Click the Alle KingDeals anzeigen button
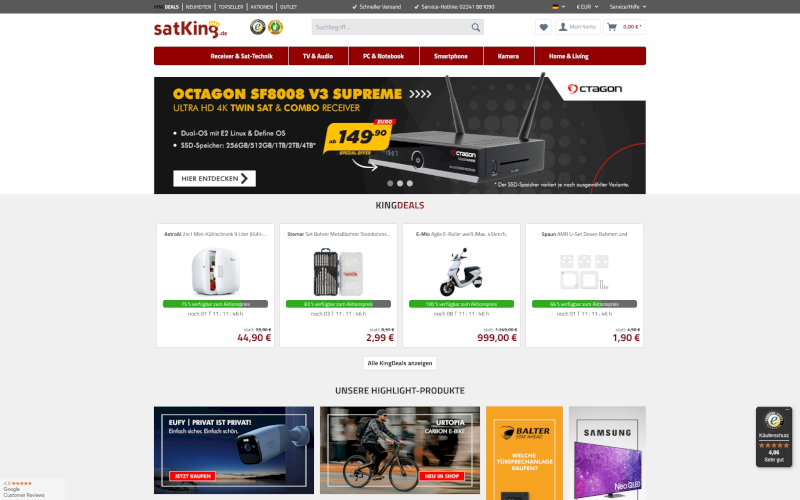Screen dimensions: 800x500 [400, 363]
